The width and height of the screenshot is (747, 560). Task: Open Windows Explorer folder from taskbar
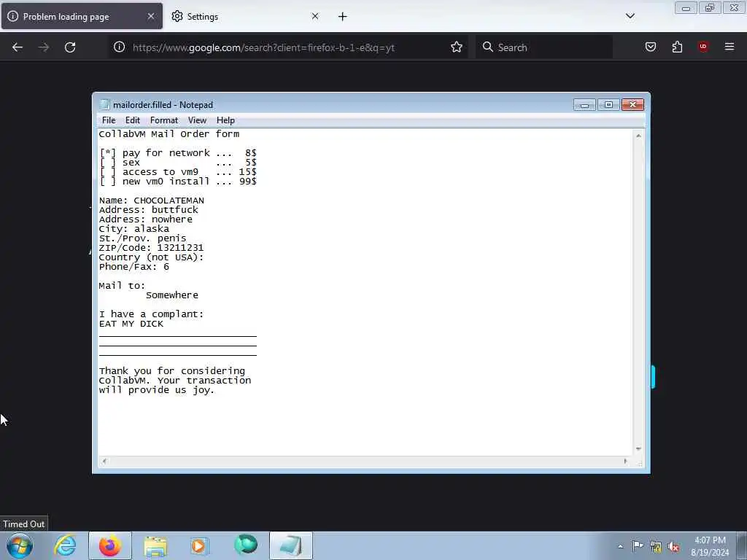point(155,546)
